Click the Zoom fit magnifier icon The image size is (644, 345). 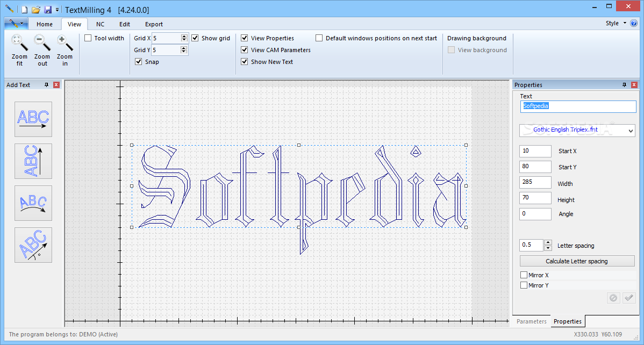pyautogui.click(x=19, y=42)
